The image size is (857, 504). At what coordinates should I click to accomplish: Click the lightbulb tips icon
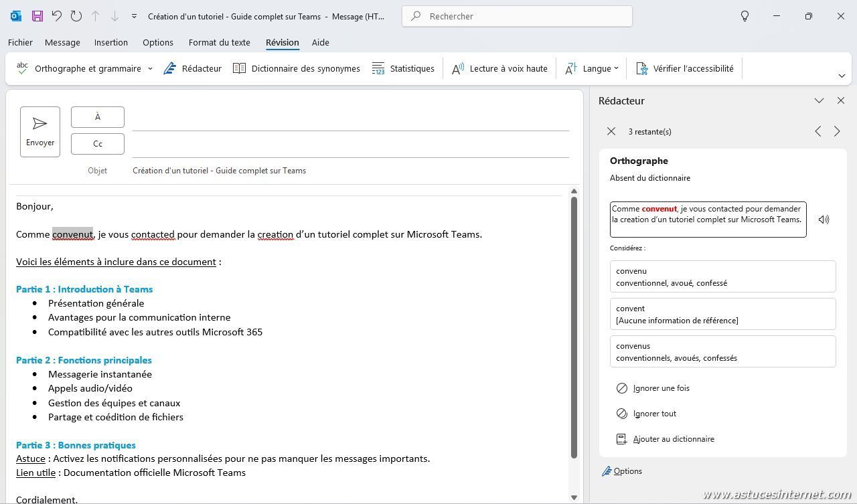pyautogui.click(x=745, y=16)
